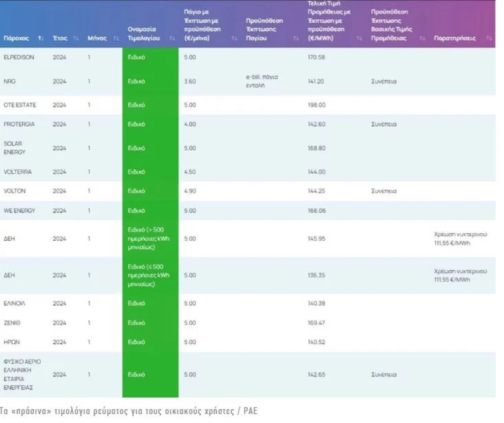Select the OTE ESTATE provider cell
This screenshot has height=423, width=504.
pos(20,105)
